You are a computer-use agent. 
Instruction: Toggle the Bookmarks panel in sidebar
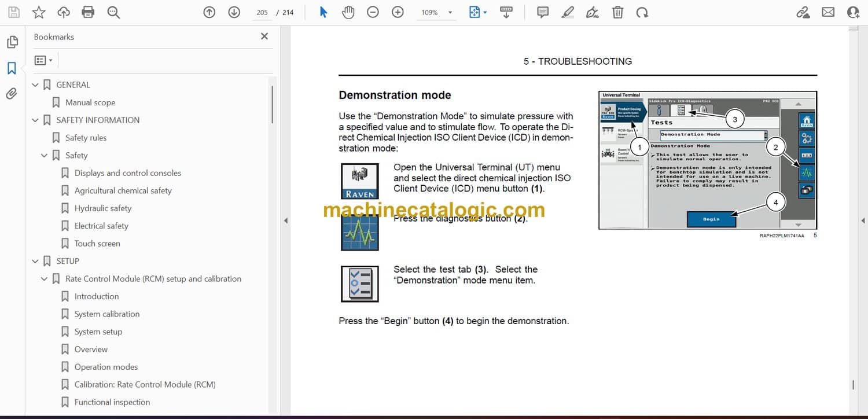coord(12,68)
